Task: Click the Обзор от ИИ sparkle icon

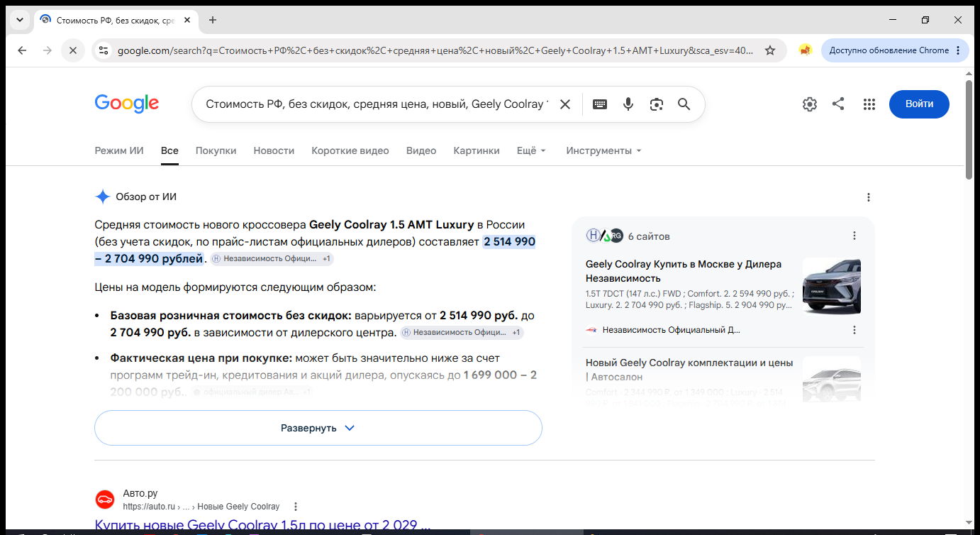Action: coord(103,197)
